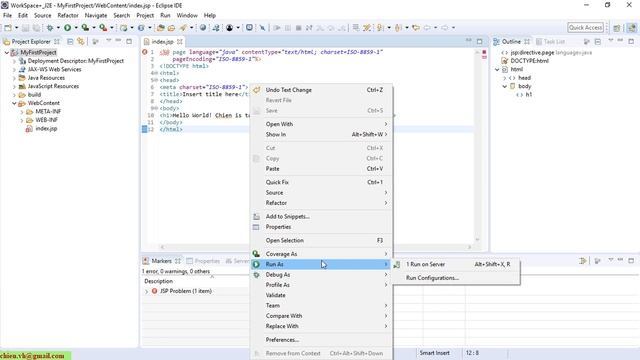Click the editor area minimize icon
The image size is (640, 360).
(469, 40)
